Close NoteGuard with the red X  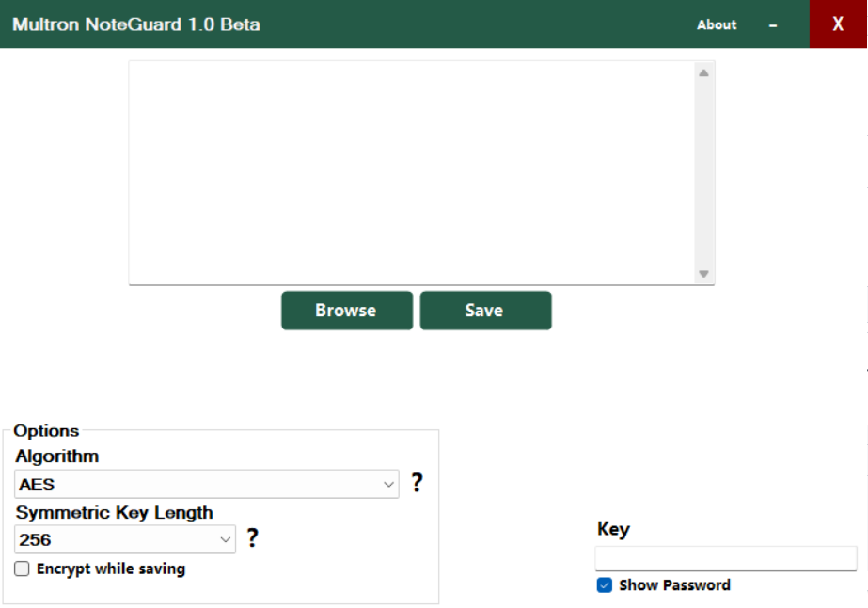[838, 24]
